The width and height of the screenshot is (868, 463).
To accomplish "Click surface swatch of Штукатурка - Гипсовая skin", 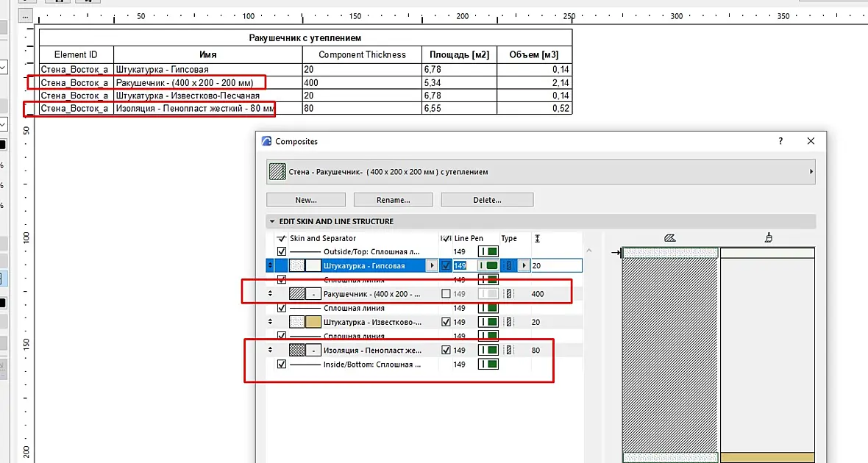I will (x=313, y=265).
